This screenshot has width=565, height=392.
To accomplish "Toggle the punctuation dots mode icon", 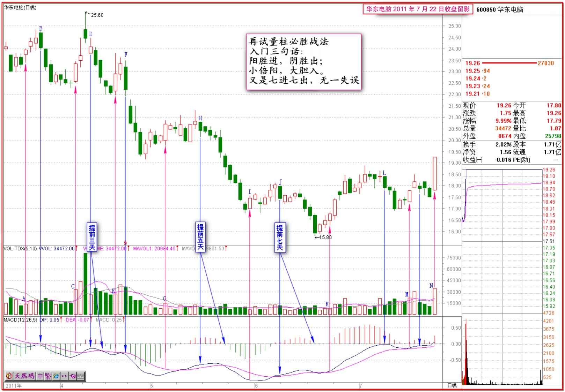I will click(64, 376).
